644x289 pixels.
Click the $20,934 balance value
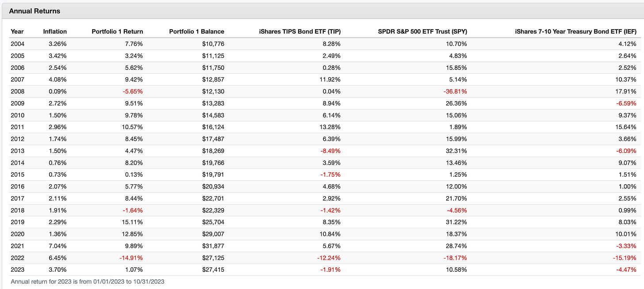(x=213, y=187)
